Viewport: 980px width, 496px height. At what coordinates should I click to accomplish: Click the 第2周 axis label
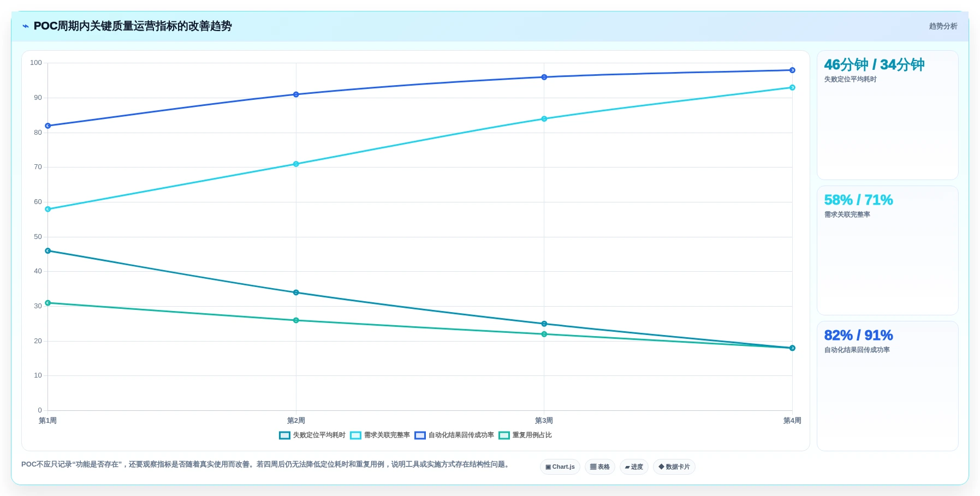point(296,421)
